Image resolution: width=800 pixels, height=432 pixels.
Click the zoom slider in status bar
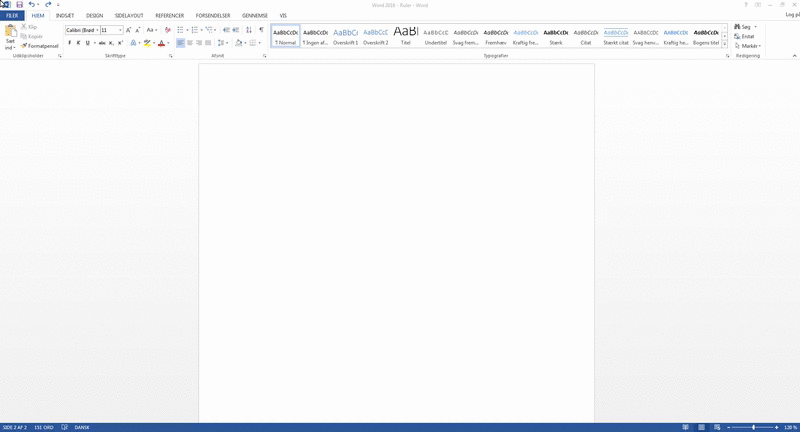[754, 427]
